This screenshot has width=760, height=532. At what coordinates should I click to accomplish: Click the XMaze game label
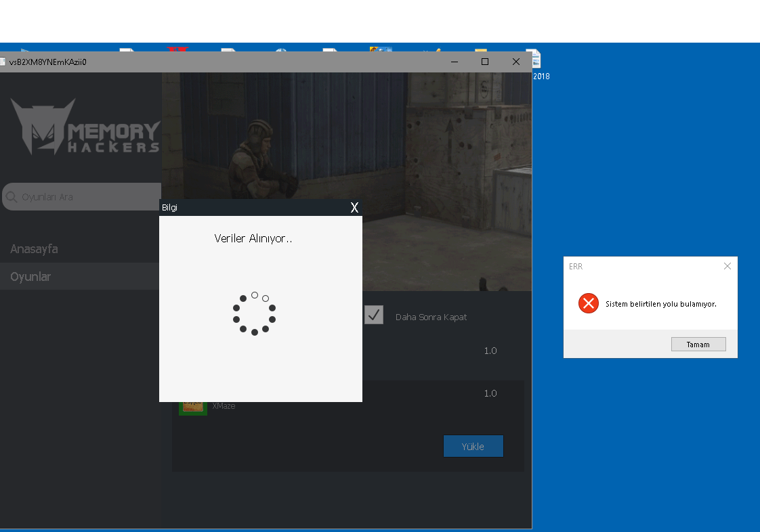click(x=224, y=406)
